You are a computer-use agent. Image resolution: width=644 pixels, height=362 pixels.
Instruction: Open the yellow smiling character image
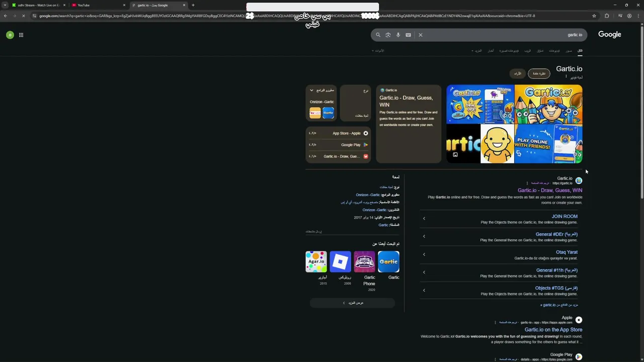pyautogui.click(x=497, y=144)
